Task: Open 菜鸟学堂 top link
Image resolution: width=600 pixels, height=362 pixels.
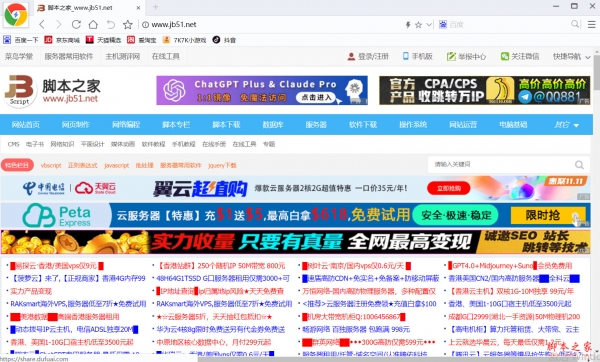Action: (19, 57)
